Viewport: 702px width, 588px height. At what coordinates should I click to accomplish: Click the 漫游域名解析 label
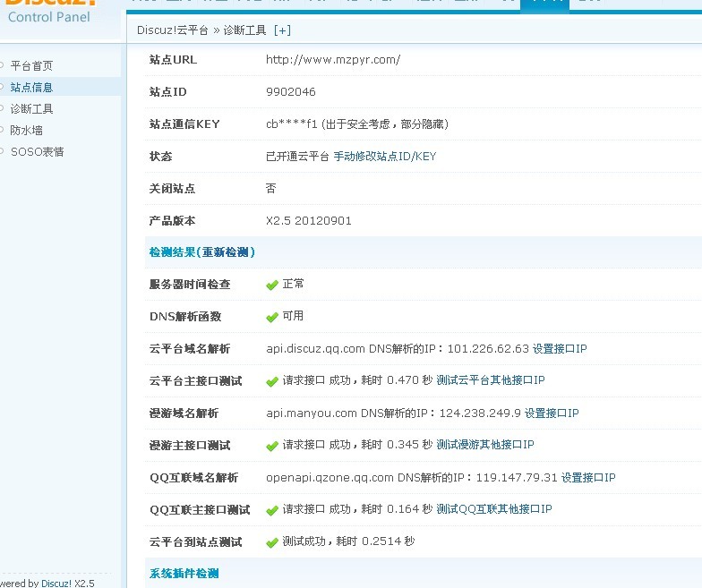click(184, 413)
